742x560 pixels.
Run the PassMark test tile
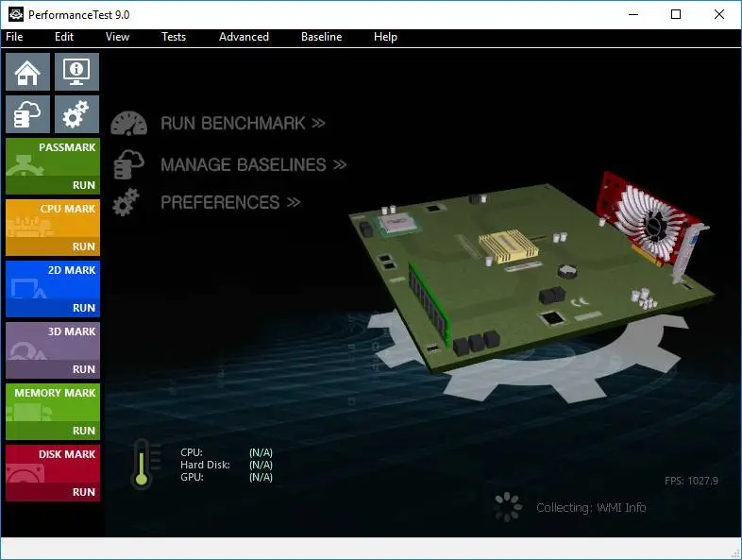53,166
